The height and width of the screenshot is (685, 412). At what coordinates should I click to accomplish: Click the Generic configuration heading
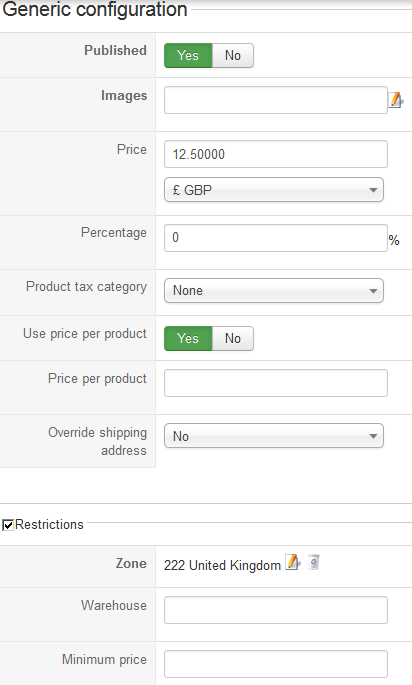[x=95, y=10]
